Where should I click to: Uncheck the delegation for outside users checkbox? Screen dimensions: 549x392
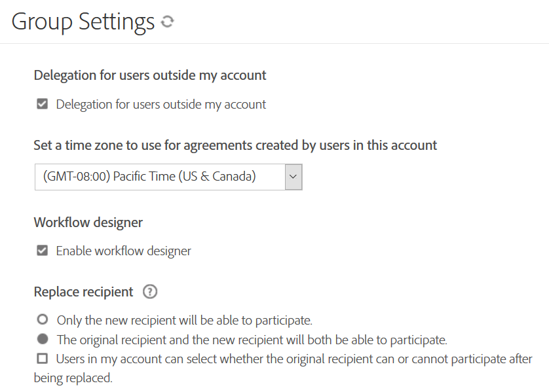[x=43, y=104]
